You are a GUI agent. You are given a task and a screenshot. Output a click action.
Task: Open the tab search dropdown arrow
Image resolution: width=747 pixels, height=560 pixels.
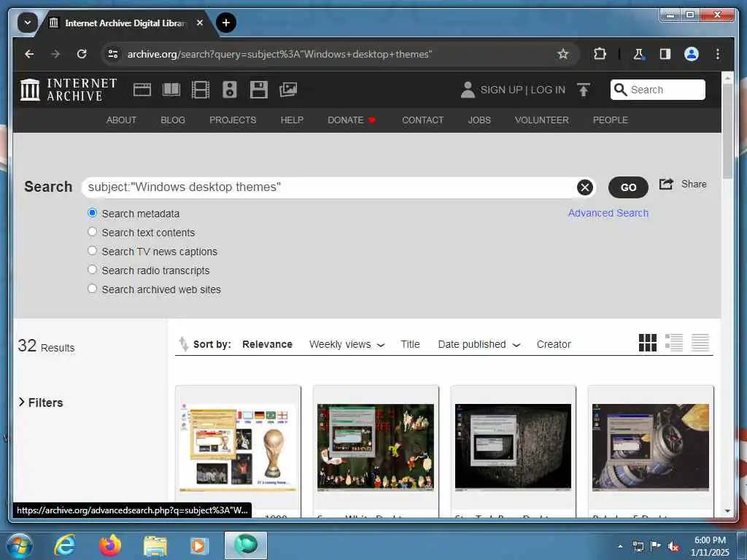pyautogui.click(x=28, y=23)
